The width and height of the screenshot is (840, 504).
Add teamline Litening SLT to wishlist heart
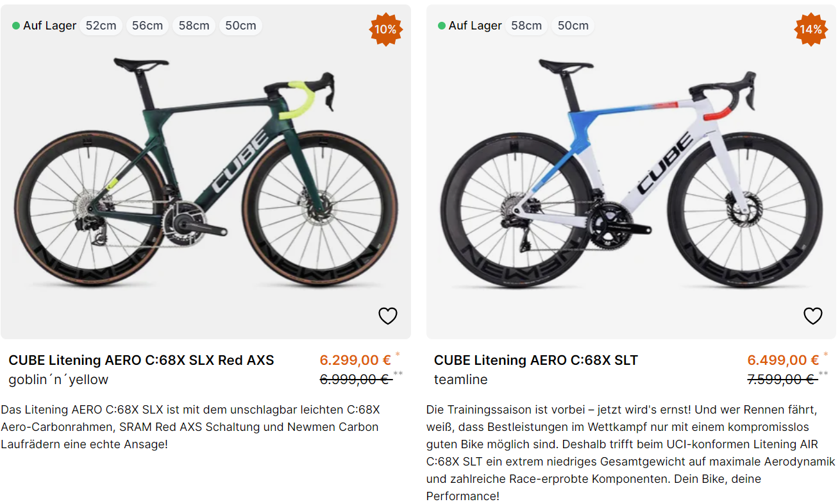[813, 315]
